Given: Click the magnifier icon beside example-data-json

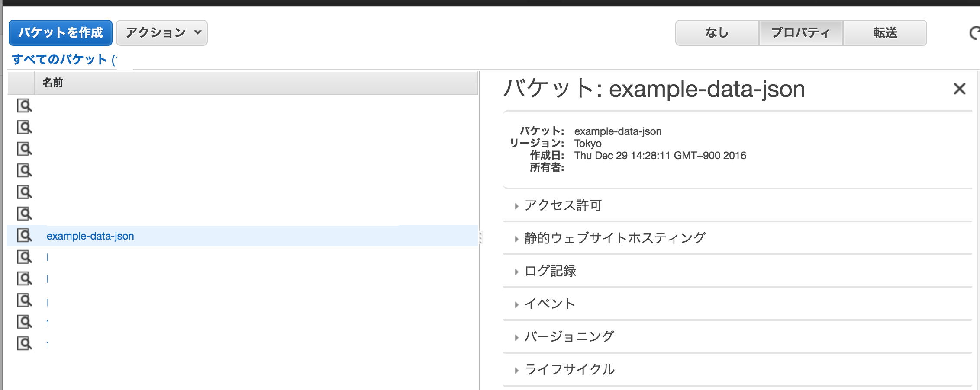Looking at the screenshot, I should [25, 236].
